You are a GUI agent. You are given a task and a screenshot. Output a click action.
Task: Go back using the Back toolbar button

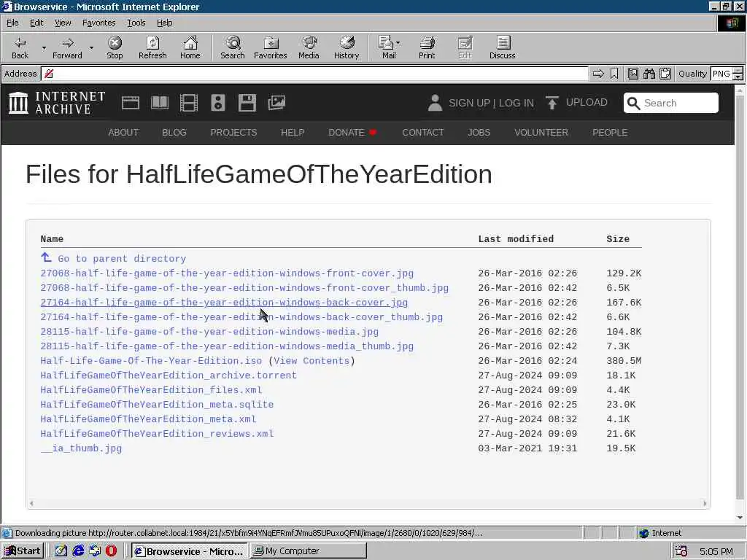pyautogui.click(x=20, y=47)
